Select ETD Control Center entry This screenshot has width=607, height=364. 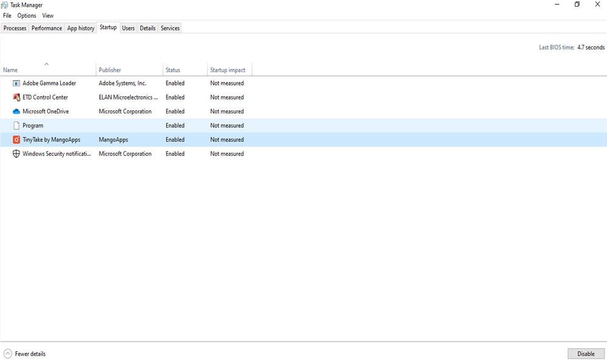[x=46, y=98]
